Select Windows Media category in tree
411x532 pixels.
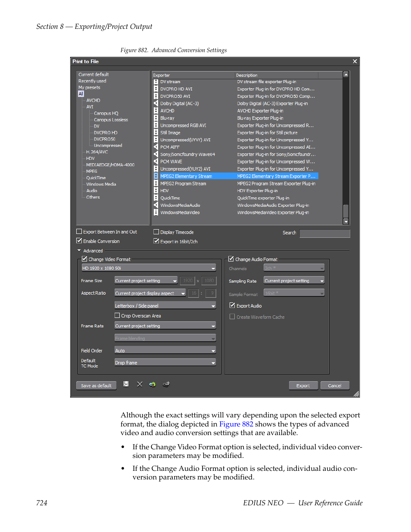coord(101,184)
